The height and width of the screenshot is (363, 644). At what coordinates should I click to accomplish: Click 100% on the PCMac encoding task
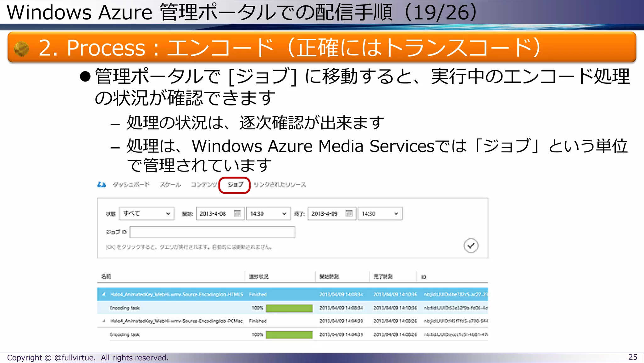257,334
